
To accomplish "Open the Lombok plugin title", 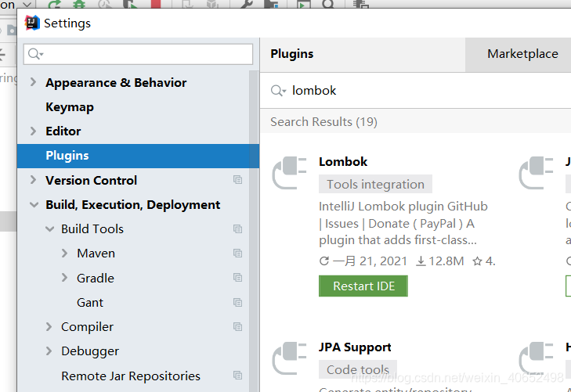I will click(x=343, y=161).
